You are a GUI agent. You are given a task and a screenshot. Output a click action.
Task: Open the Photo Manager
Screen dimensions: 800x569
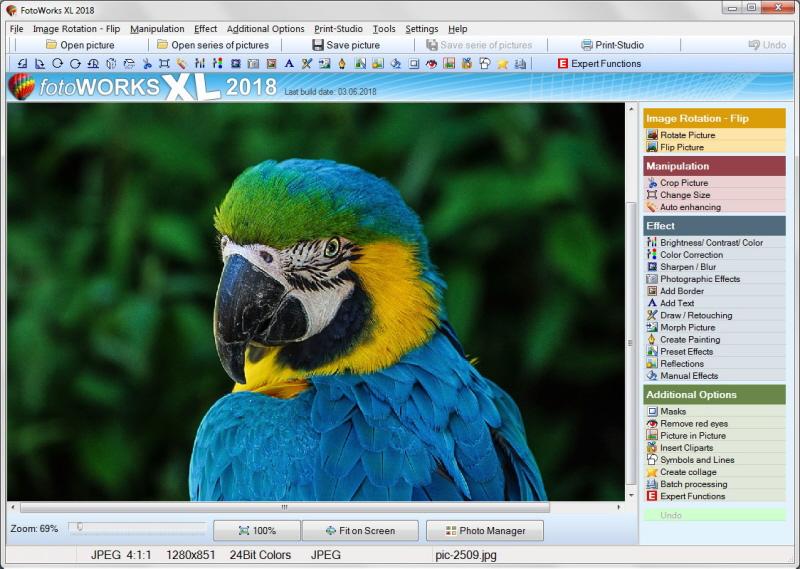485,531
